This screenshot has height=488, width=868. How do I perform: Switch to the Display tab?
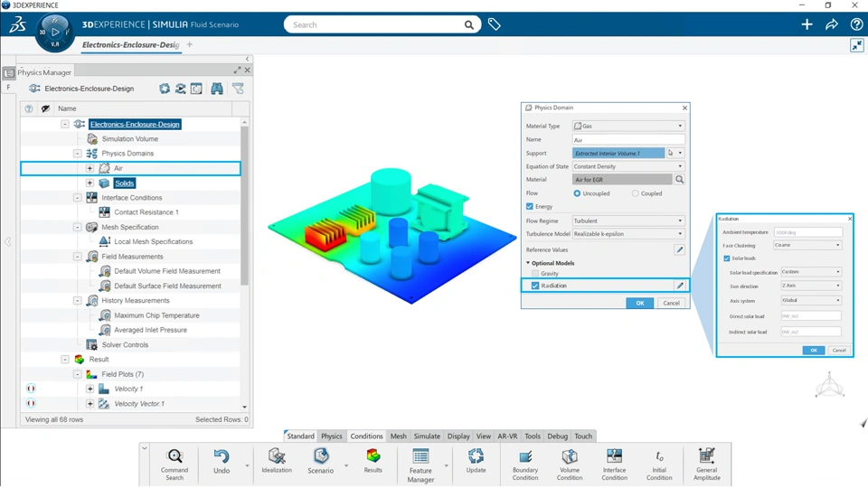pyautogui.click(x=458, y=436)
